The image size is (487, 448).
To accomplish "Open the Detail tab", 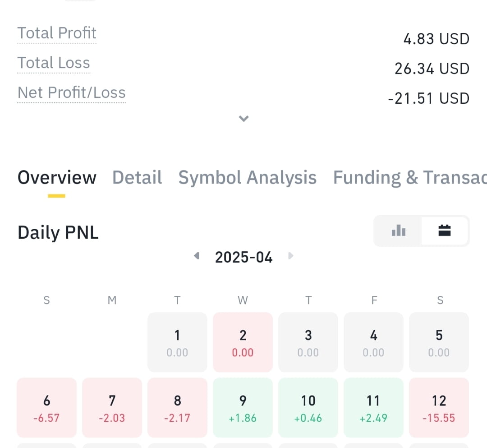I will pyautogui.click(x=137, y=178).
